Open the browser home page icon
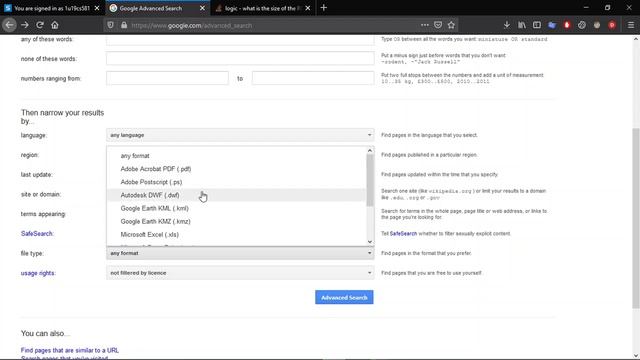 coord(55,25)
